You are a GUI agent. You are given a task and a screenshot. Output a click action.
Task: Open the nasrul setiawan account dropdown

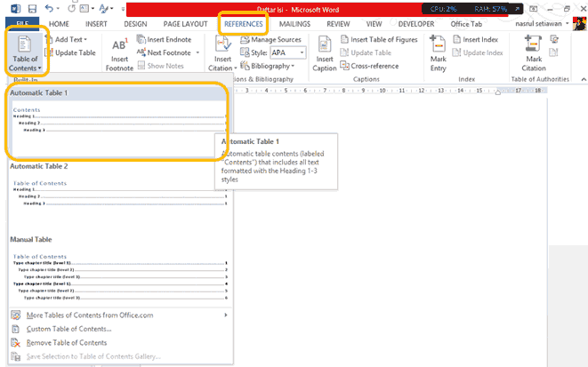(x=542, y=24)
